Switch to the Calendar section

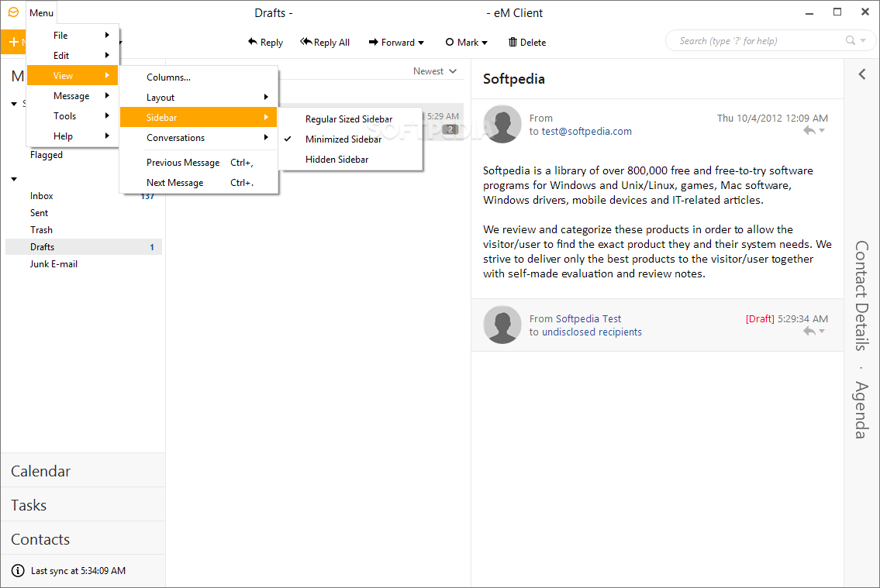83,471
